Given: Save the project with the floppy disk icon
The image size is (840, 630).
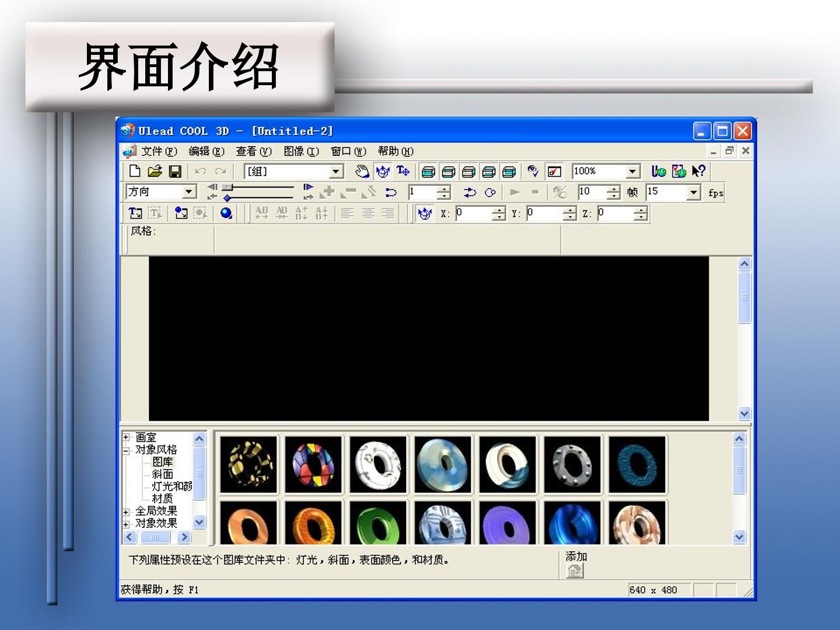Looking at the screenshot, I should tap(175, 171).
